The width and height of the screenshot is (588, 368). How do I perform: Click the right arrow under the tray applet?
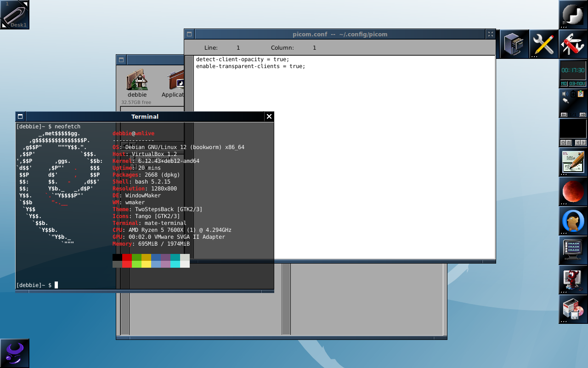click(582, 115)
